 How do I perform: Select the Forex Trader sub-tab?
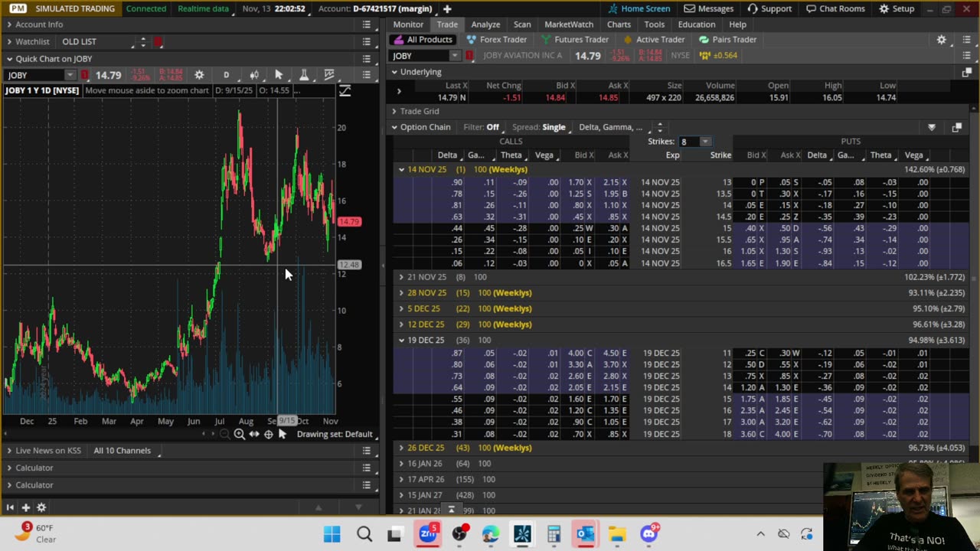(x=497, y=40)
